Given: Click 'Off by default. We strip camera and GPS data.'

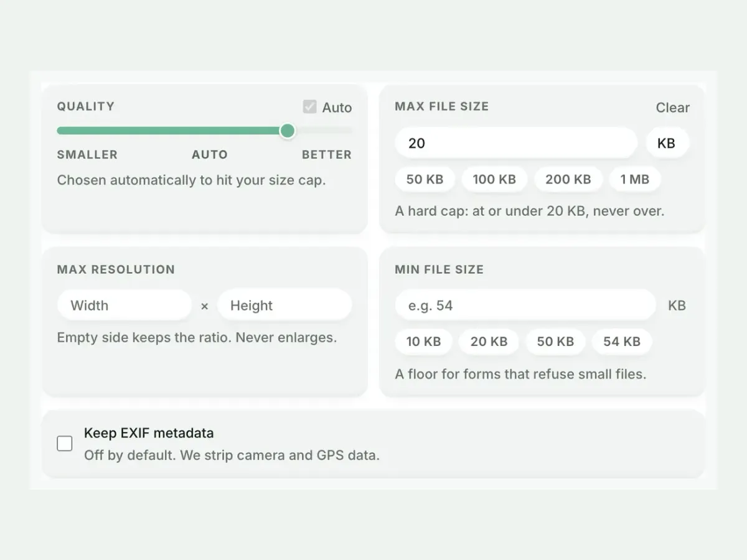Looking at the screenshot, I should point(232,455).
